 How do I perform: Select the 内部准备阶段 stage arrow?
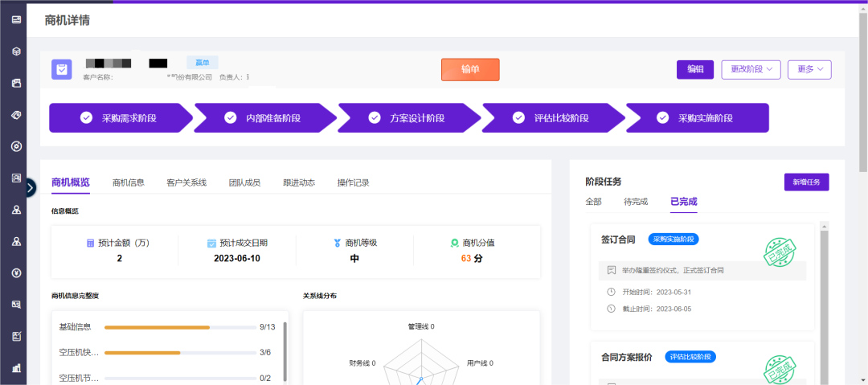(265, 118)
